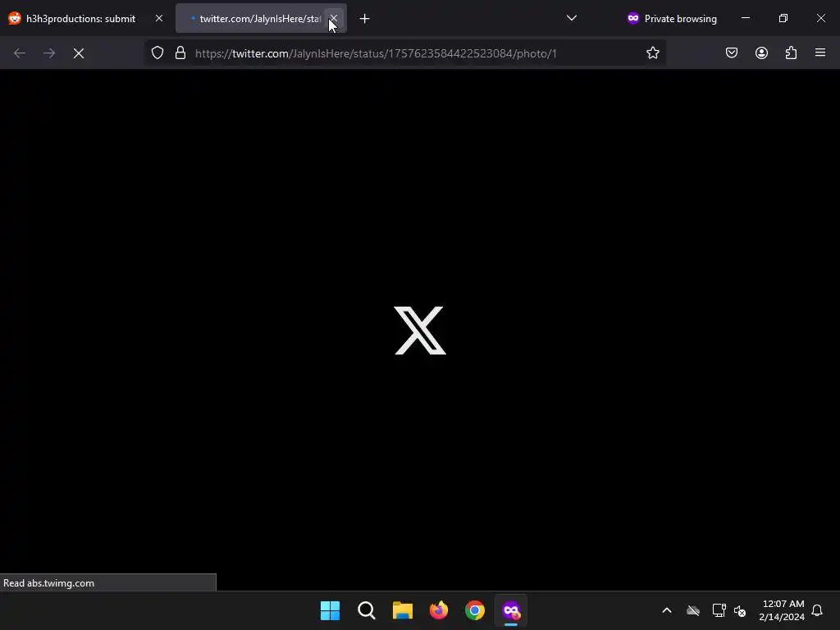Show hidden system tray icons
The width and height of the screenshot is (840, 630).
tap(667, 610)
